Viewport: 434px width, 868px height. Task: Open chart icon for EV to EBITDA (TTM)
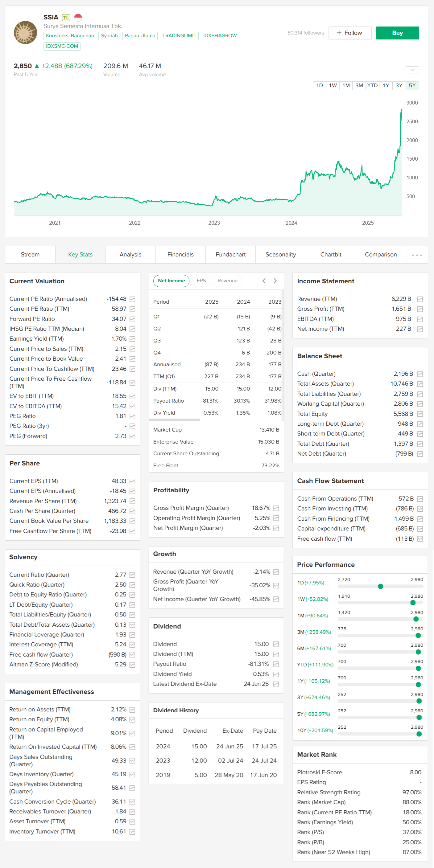pyautogui.click(x=133, y=407)
